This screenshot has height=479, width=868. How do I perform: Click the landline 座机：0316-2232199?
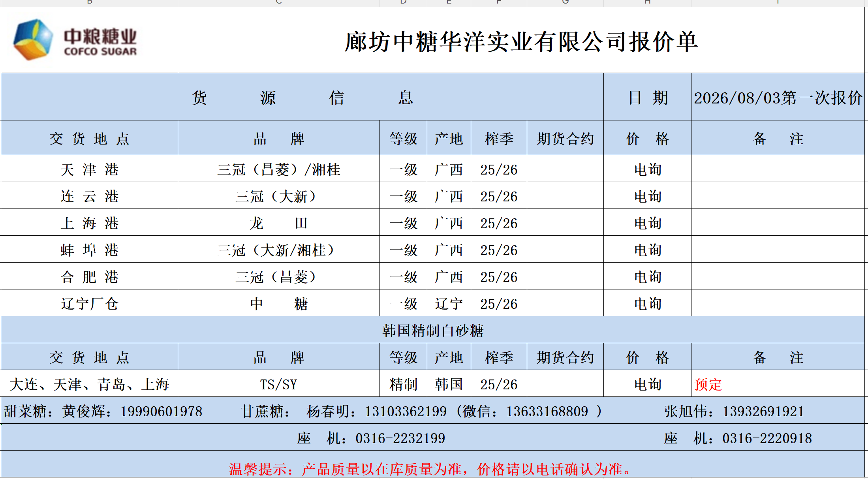[371, 438]
